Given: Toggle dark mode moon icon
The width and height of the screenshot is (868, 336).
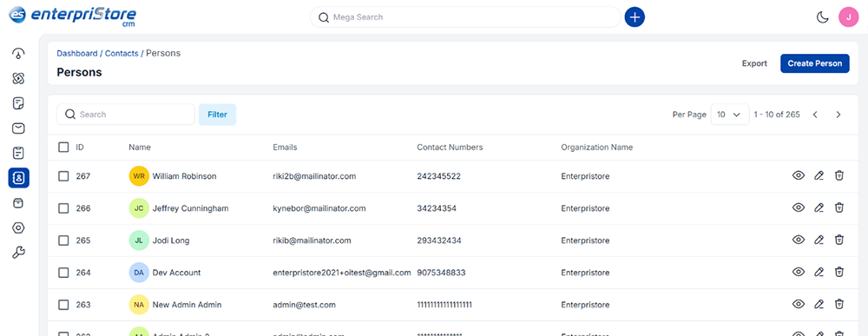Looking at the screenshot, I should (823, 17).
